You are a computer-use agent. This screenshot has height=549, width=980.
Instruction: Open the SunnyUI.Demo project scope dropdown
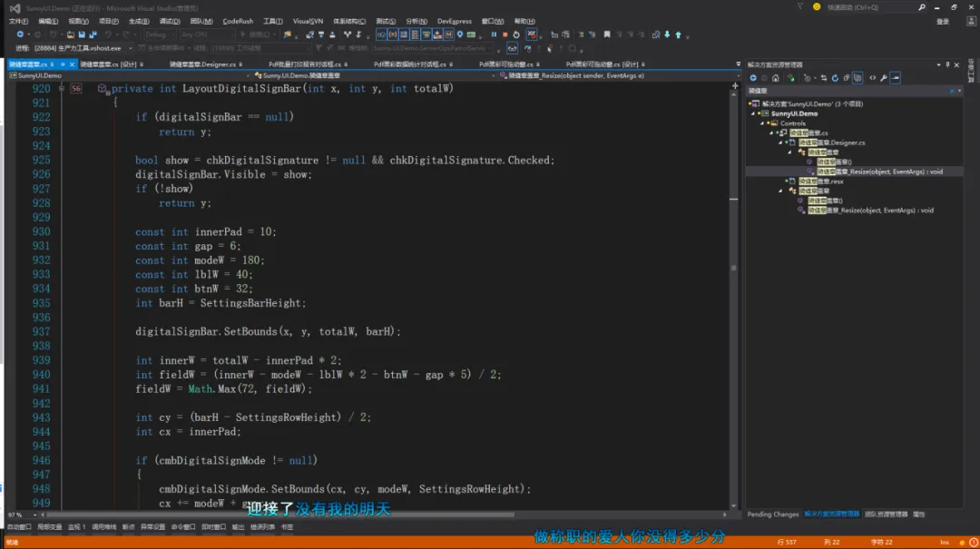point(128,75)
